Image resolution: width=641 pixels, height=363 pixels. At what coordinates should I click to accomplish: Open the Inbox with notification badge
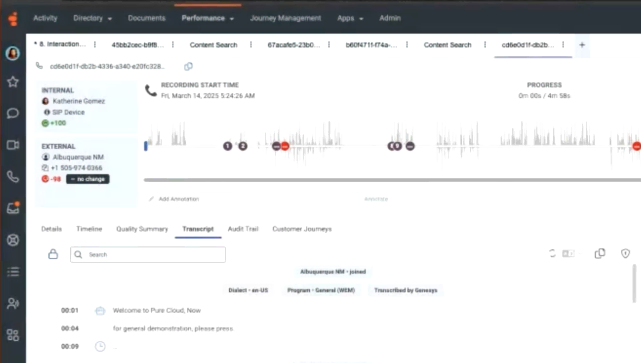coord(13,208)
